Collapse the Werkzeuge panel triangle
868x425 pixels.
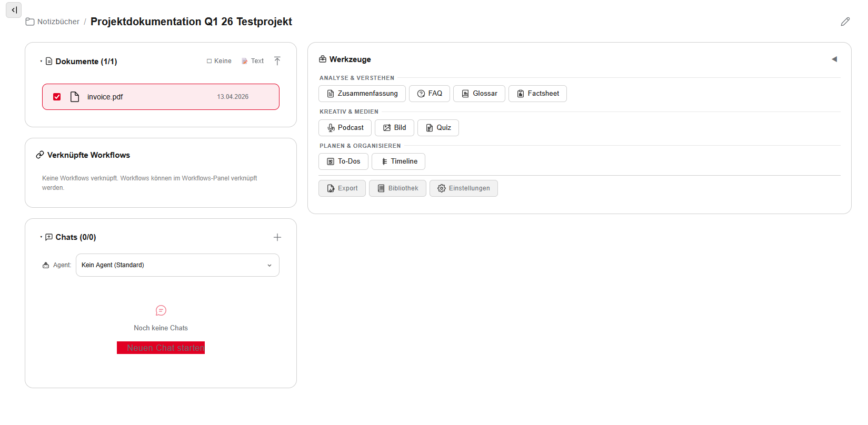point(834,59)
